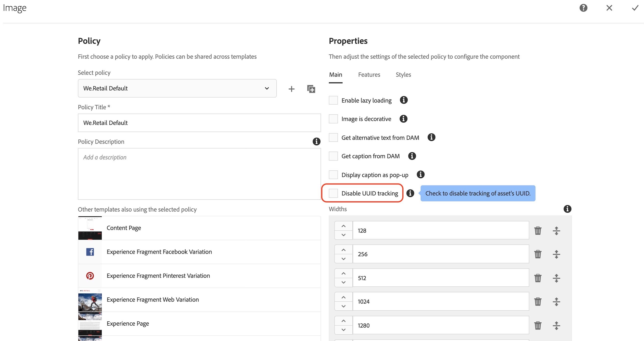Add a new policy with plus icon
Viewport: 644px width, 341px height.
(x=291, y=89)
